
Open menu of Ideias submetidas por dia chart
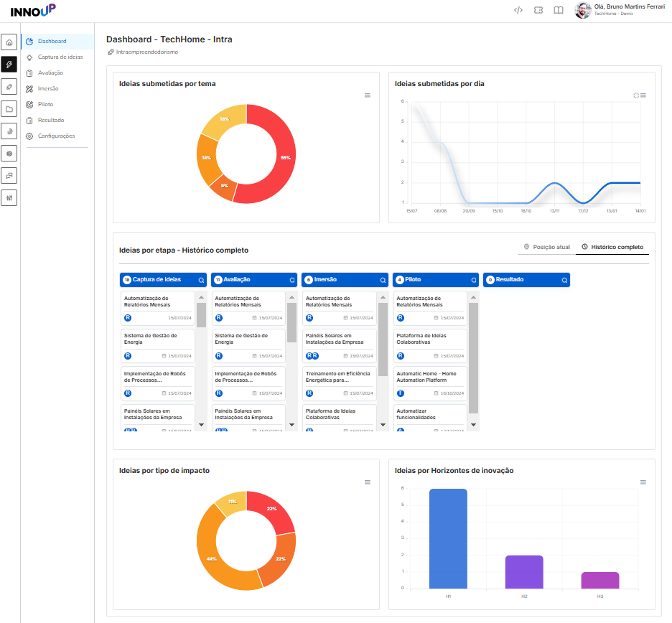coord(643,95)
